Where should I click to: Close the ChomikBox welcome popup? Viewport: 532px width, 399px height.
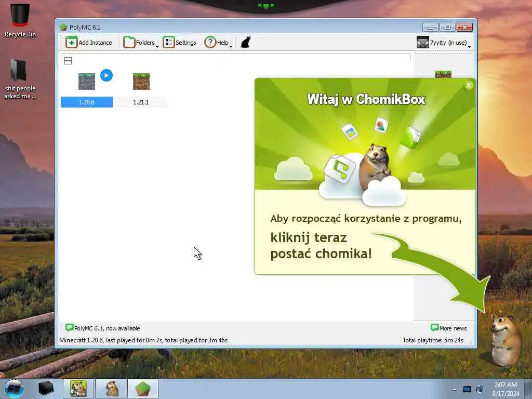pyautogui.click(x=469, y=86)
